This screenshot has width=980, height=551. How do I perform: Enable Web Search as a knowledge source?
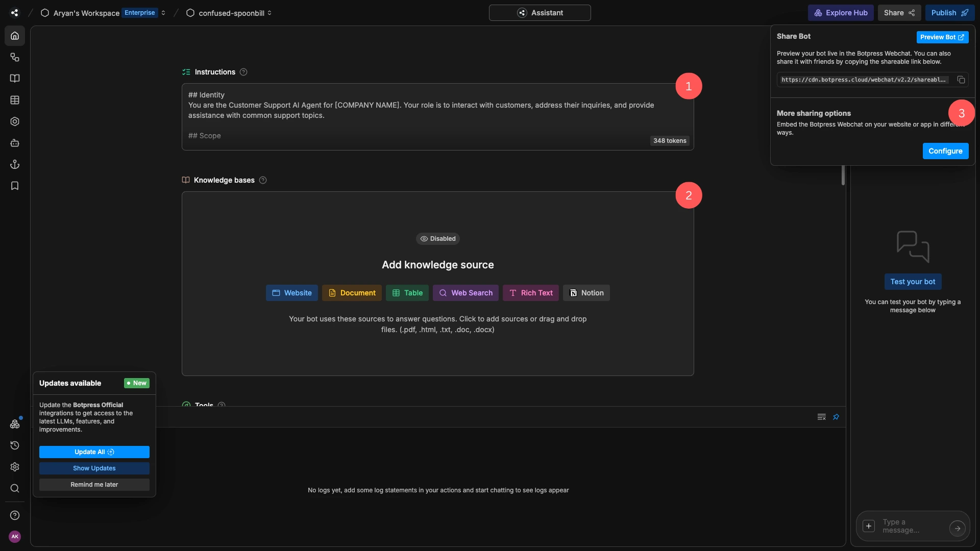(x=465, y=293)
